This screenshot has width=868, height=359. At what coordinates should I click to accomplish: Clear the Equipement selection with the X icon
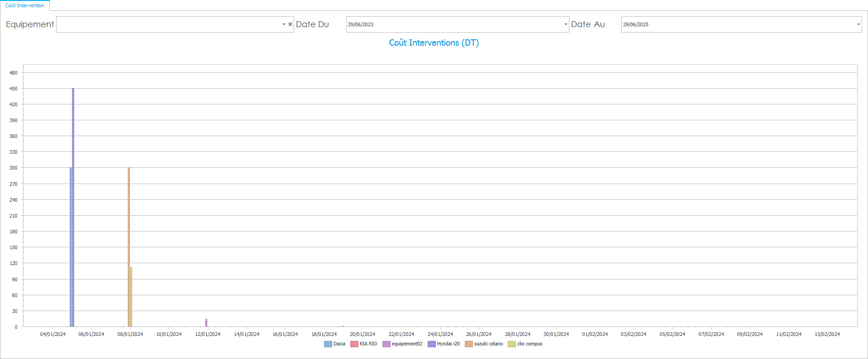[x=290, y=24]
